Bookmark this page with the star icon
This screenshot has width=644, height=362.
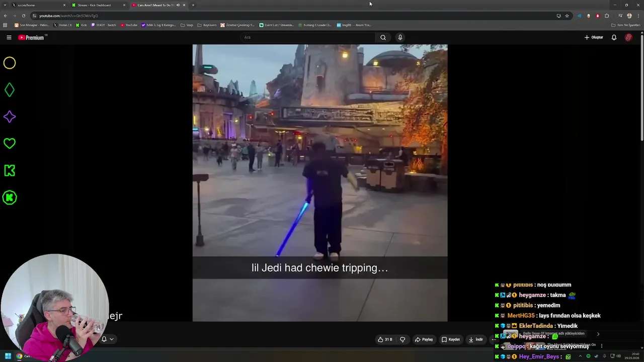pos(567,16)
